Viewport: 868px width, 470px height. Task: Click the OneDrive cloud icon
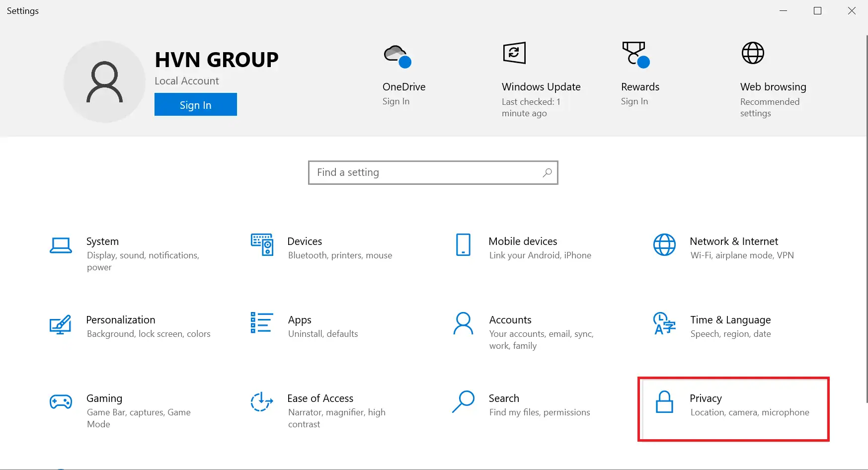[x=397, y=56]
